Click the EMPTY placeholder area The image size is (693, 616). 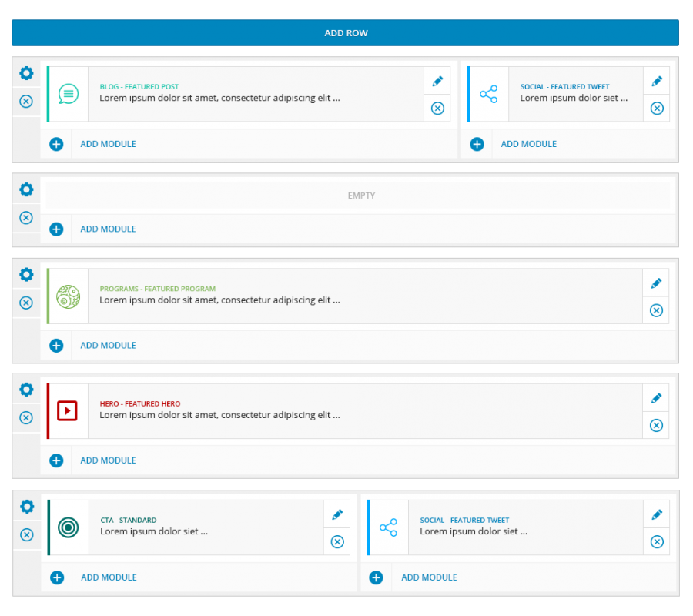pos(358,196)
